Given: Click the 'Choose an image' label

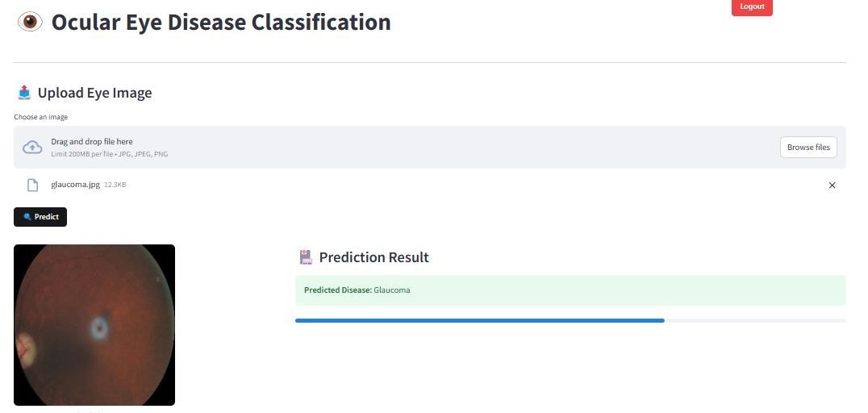Looking at the screenshot, I should pyautogui.click(x=40, y=117).
